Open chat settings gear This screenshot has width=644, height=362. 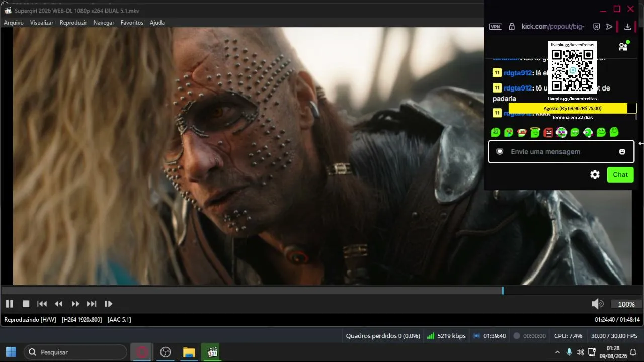point(595,175)
